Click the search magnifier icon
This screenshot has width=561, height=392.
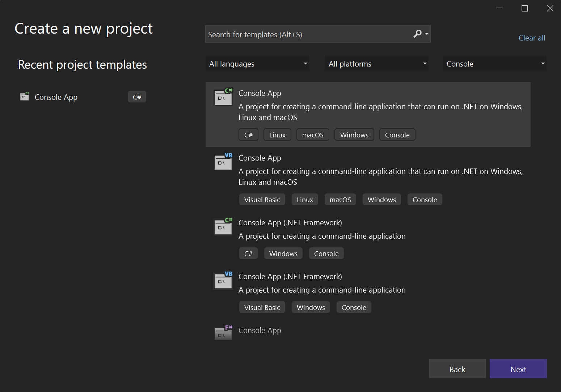418,34
